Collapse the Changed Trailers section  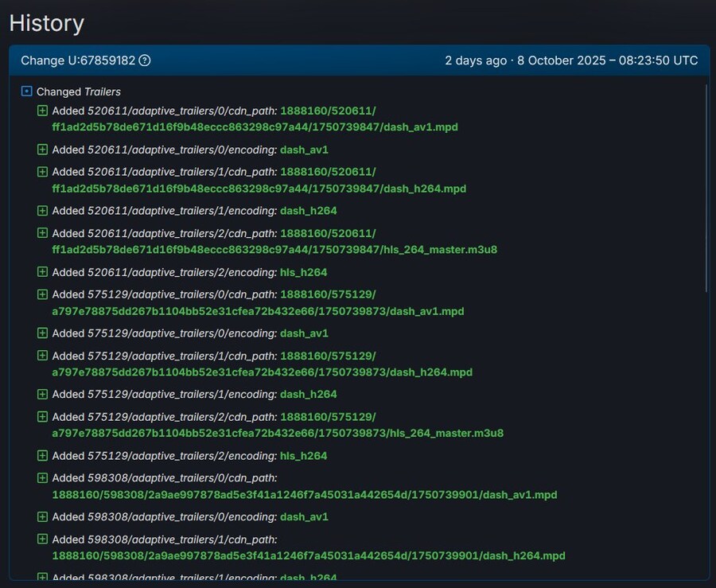(27, 92)
